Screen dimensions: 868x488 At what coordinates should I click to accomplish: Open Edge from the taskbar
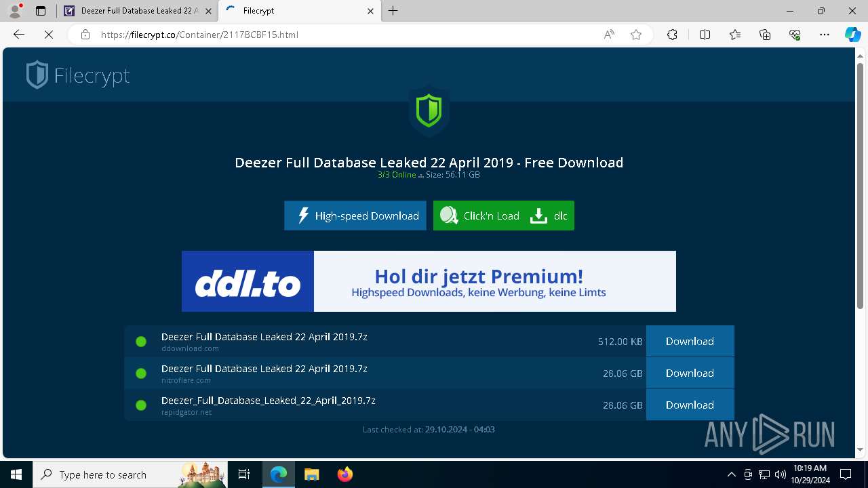279,474
